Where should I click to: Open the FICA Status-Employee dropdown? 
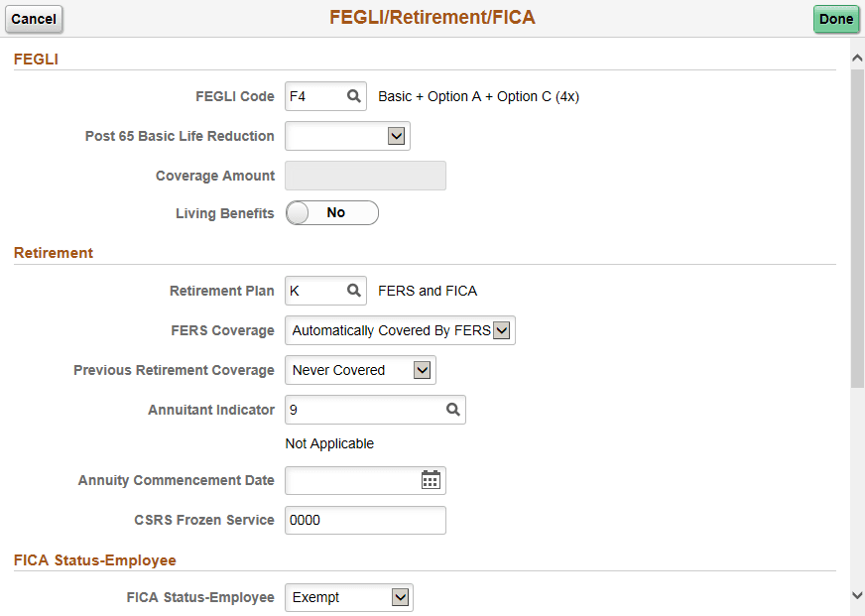coord(399,597)
